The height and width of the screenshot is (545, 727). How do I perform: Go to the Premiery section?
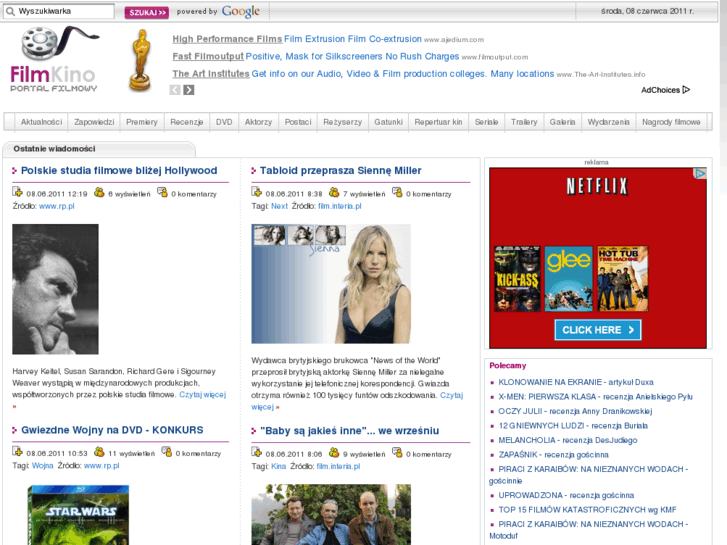click(x=142, y=122)
